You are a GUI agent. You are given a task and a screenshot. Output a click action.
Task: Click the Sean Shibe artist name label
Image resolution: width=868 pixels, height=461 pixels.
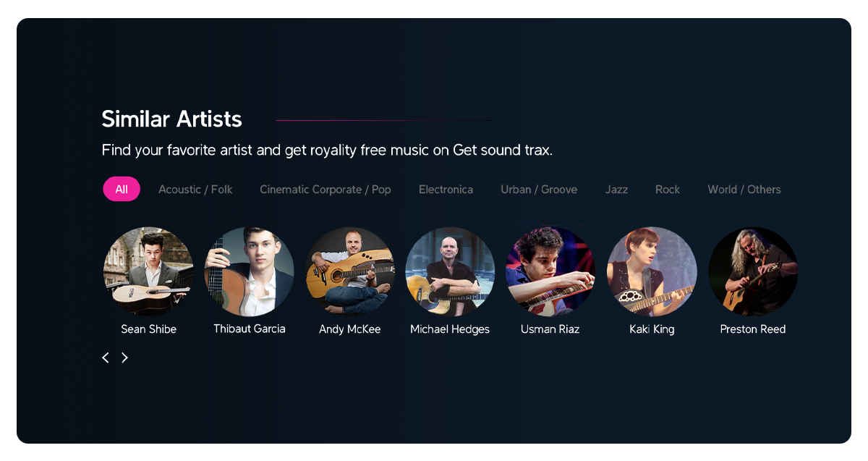(148, 329)
